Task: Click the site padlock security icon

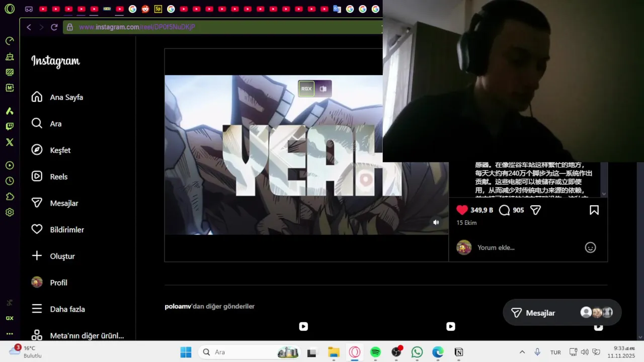Action: [x=70, y=27]
